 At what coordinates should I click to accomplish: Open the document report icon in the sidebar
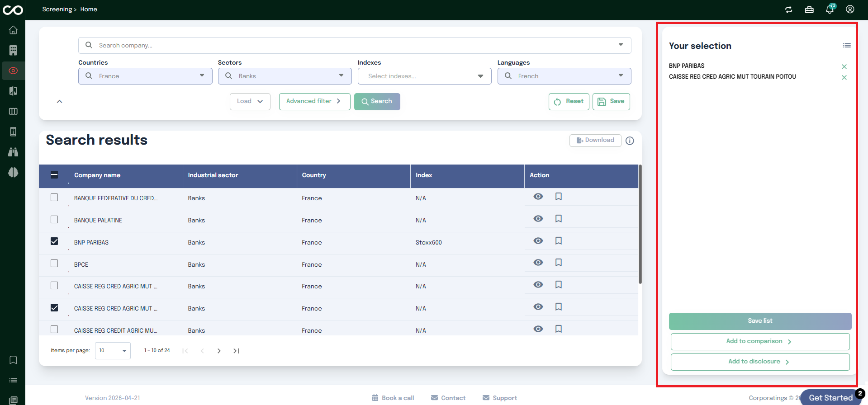click(13, 132)
